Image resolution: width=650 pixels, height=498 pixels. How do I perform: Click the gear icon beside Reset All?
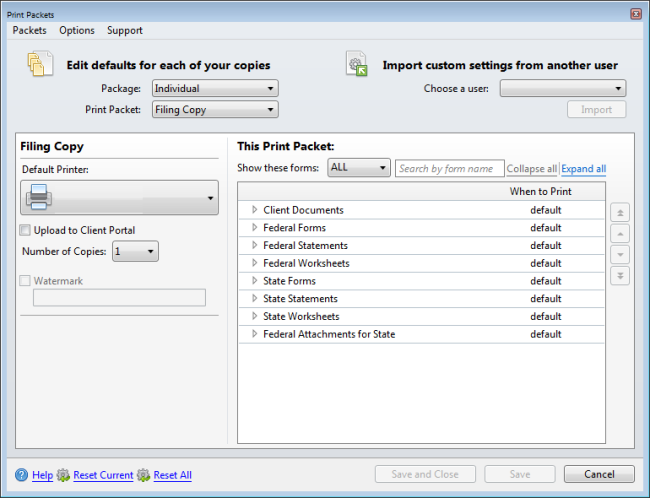click(144, 475)
